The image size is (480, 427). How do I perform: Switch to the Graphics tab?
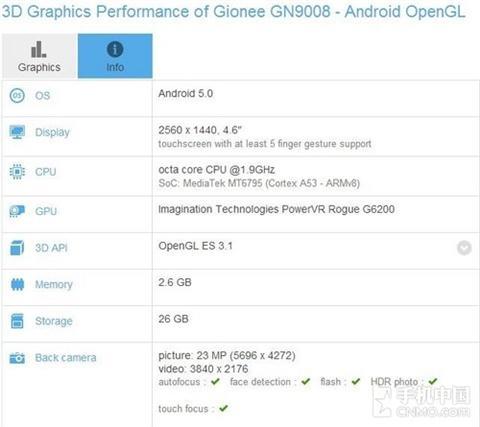click(x=39, y=56)
